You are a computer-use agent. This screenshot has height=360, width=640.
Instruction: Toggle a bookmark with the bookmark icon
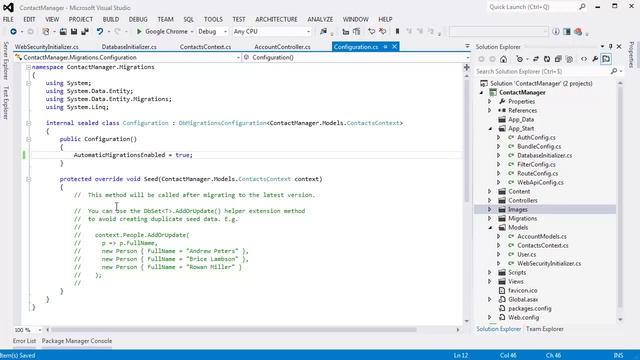397,31
